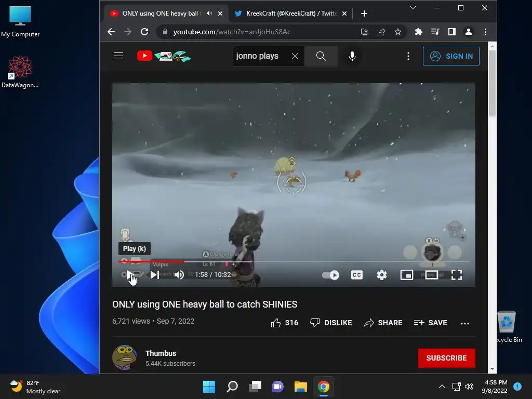Viewport: 532px width, 399px height.
Task: Click the DISLIKE button
Action: click(331, 323)
